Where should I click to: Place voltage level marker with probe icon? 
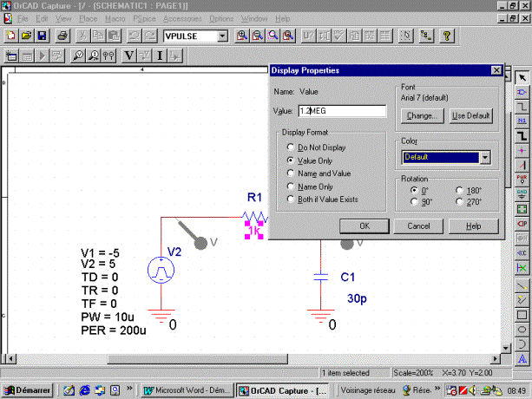[78, 56]
